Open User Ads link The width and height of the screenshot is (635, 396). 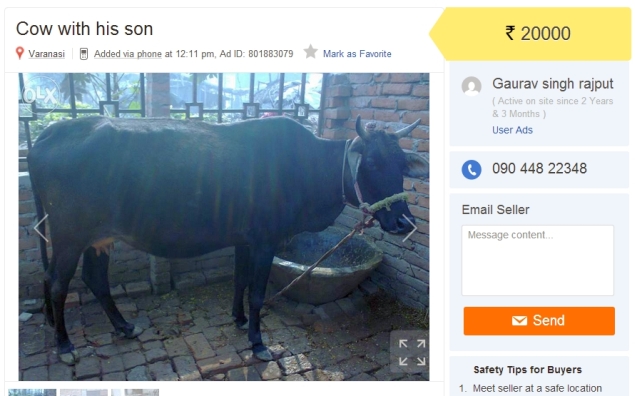click(x=512, y=130)
